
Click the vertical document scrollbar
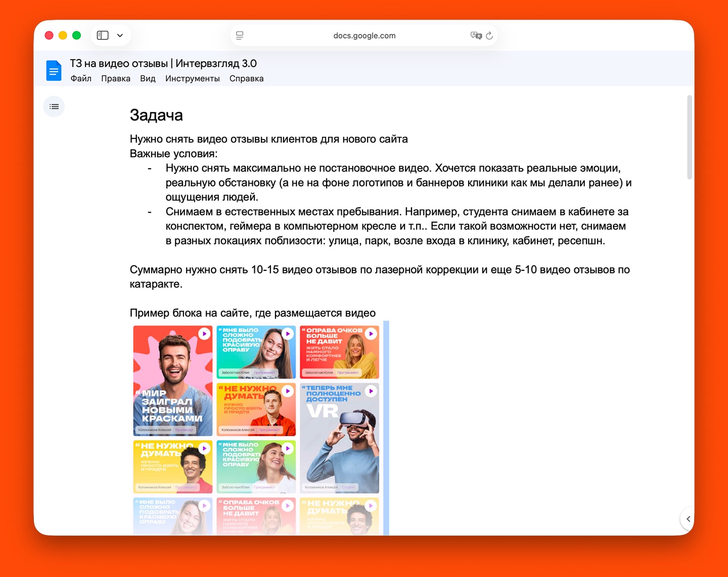click(690, 137)
